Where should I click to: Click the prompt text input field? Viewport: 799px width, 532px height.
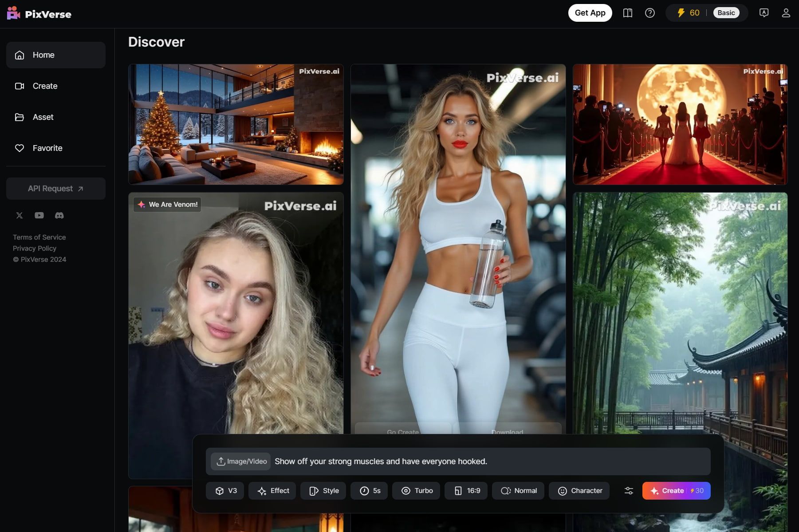click(444, 461)
